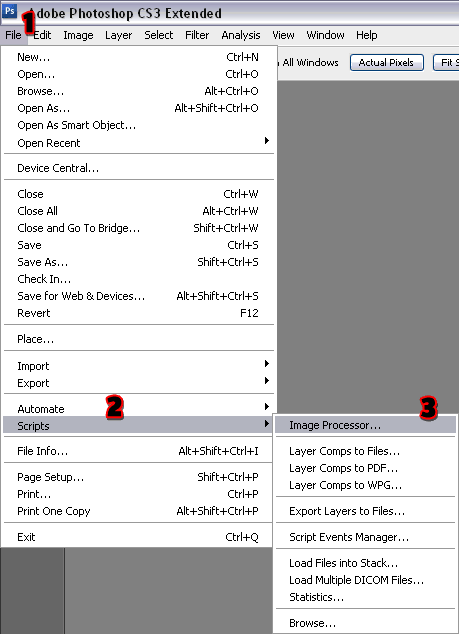Image resolution: width=459 pixels, height=634 pixels.
Task: Expand the Open Recent submenu
Action: (138, 143)
